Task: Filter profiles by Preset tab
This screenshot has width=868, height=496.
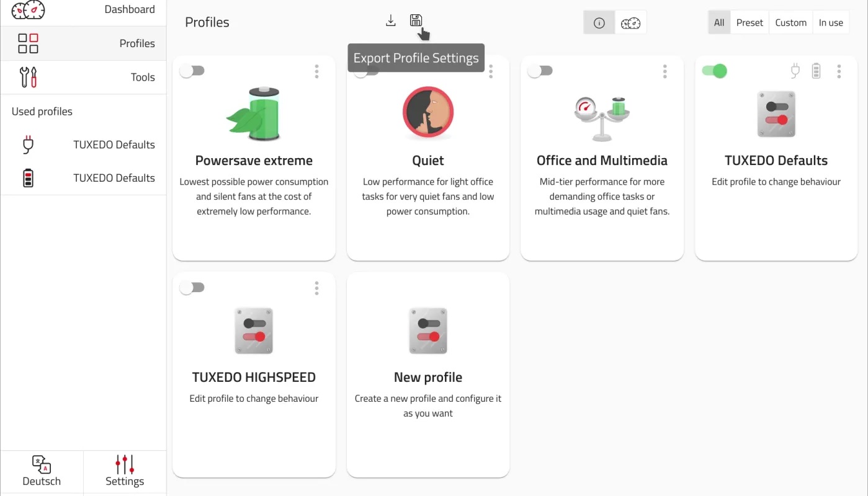Action: 749,23
